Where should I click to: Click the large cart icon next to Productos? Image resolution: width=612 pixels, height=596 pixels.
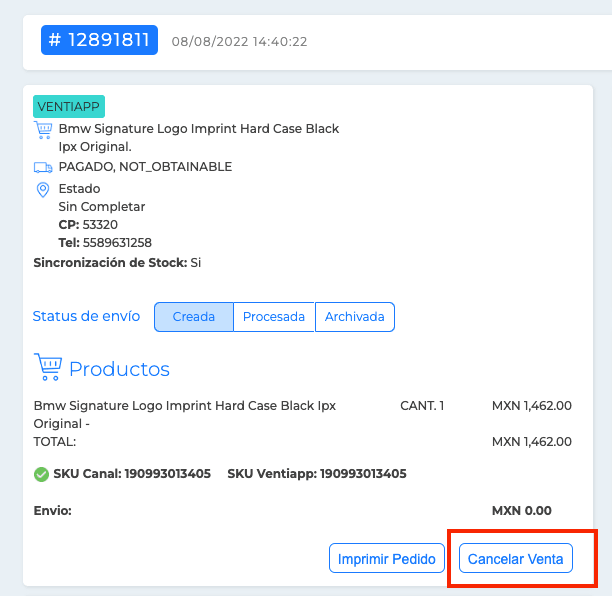[x=48, y=366]
